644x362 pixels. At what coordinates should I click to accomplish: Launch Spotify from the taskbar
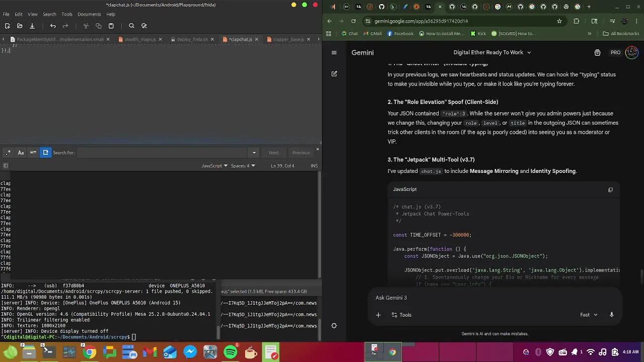pos(230,352)
